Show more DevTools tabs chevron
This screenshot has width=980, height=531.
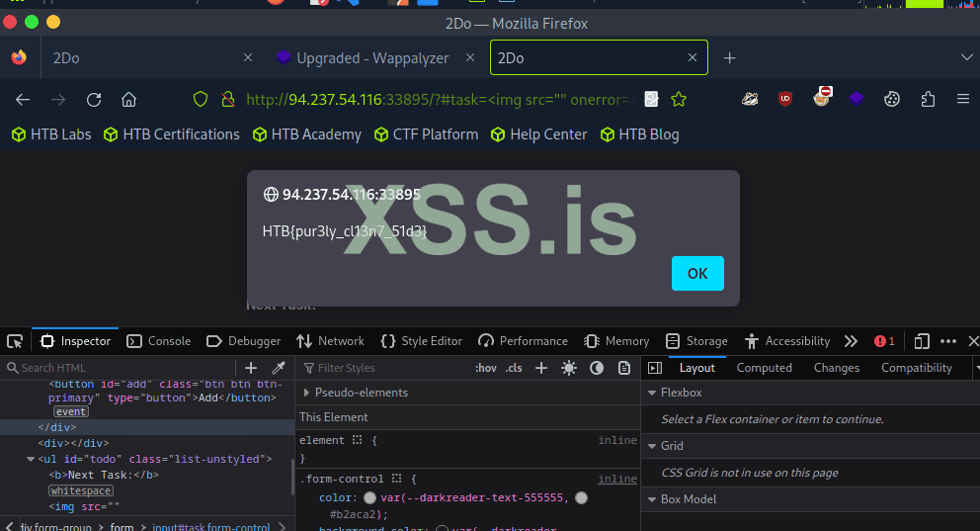tap(851, 341)
